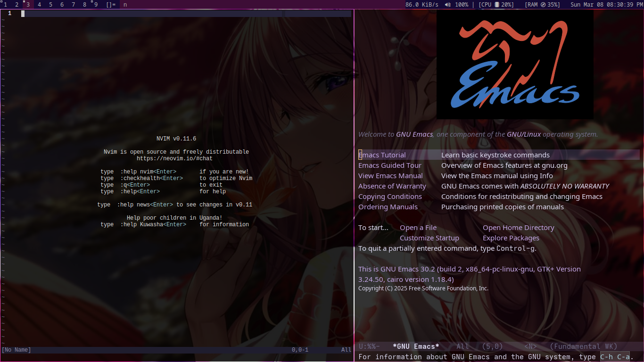Viewport: 644px width, 362px height.
Task: Click the https://neovim.io/#chat URL
Action: click(x=174, y=158)
